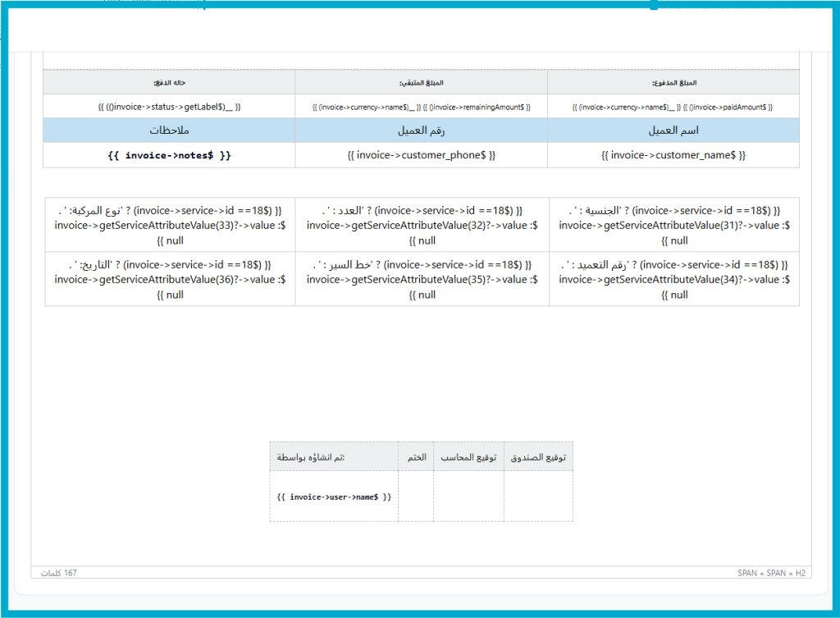Click the invoice->customer_name placeholder cell
This screenshot has width=840, height=618.
(x=673, y=155)
